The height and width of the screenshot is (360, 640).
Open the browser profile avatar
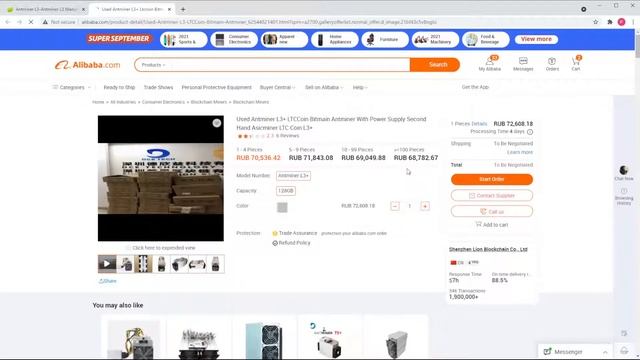point(621,22)
